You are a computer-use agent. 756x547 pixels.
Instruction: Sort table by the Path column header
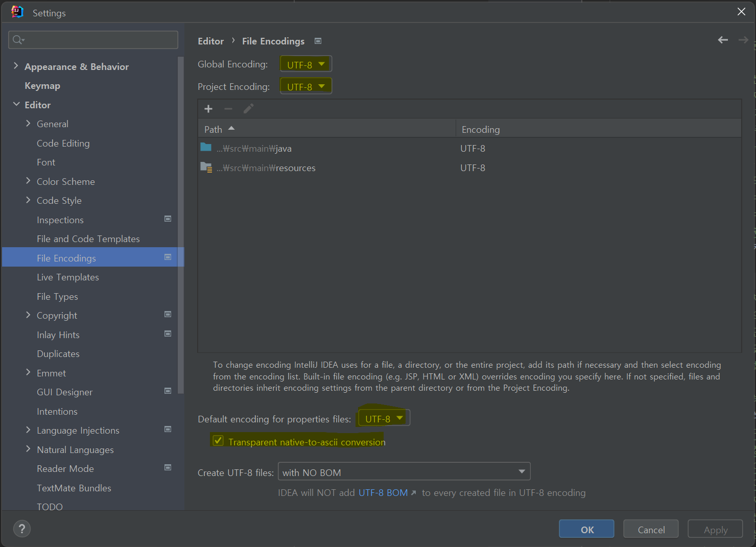[327, 129]
